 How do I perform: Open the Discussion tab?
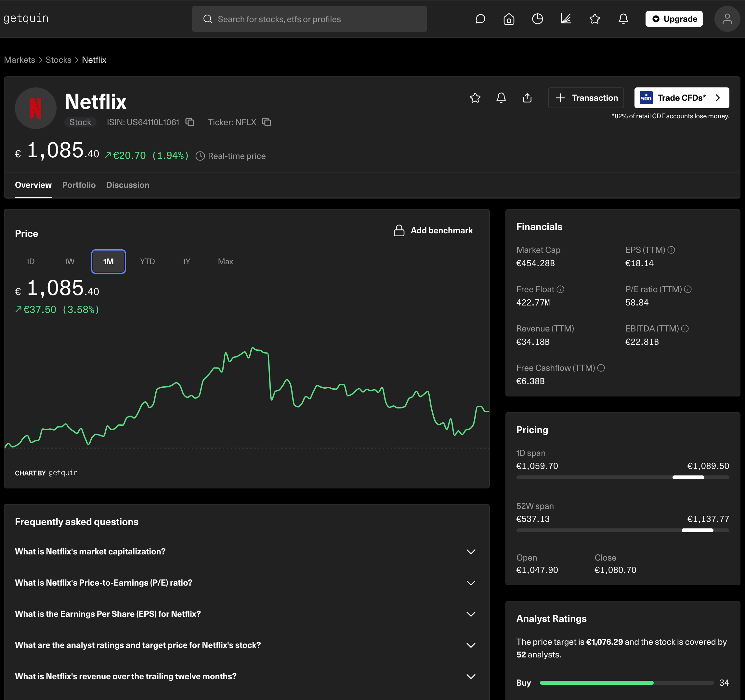(127, 185)
